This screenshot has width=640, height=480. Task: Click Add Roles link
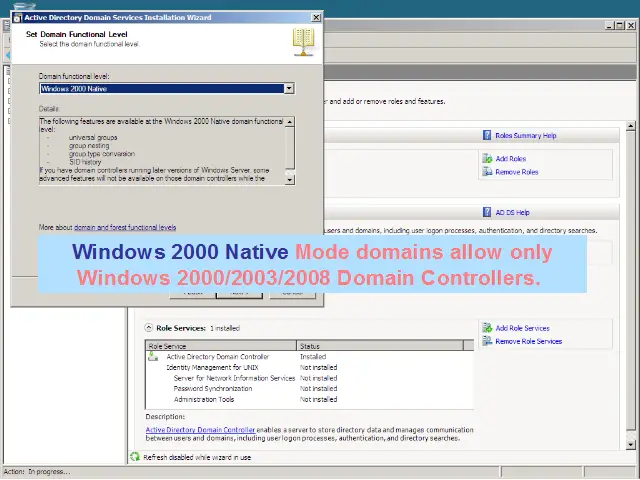(x=511, y=159)
